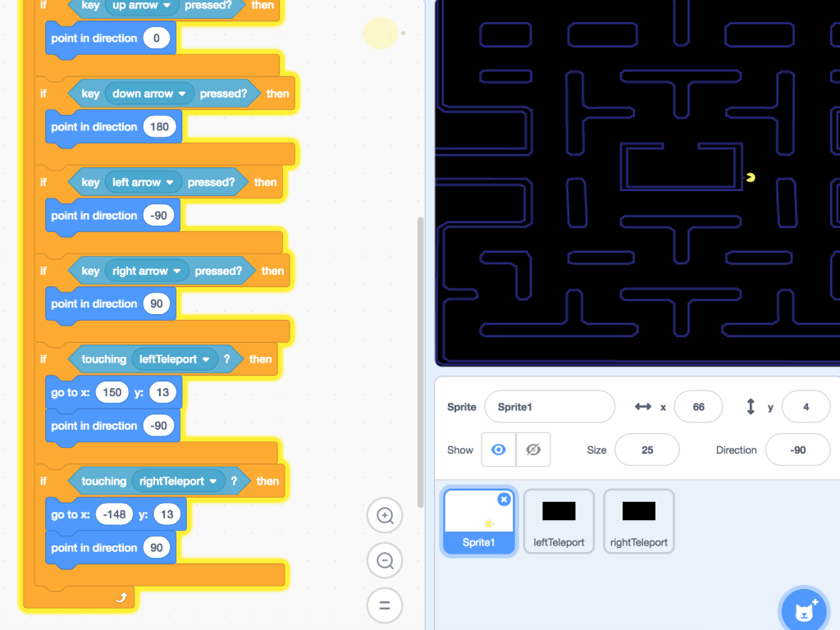This screenshot has height=630, width=840.
Task: Edit direction value 180 in block
Action: pos(159,127)
